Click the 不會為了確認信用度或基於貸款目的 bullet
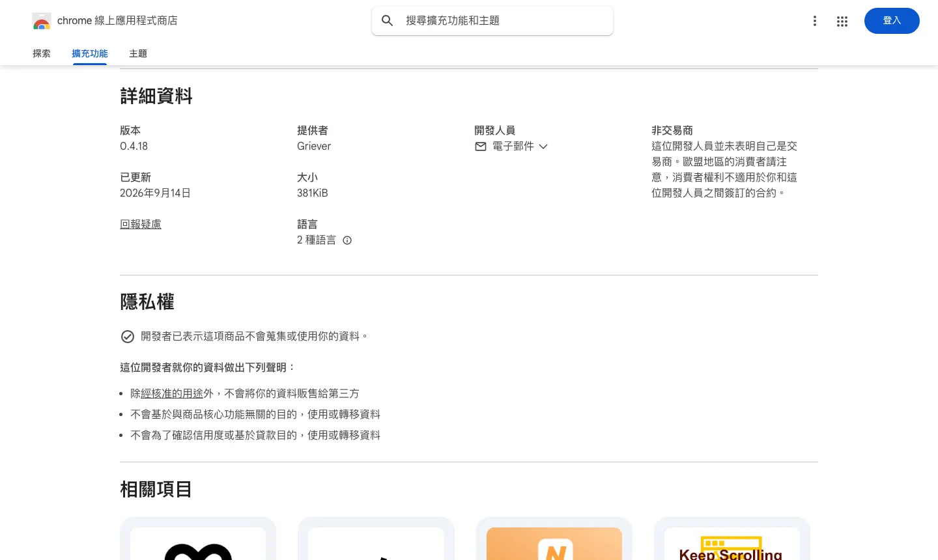Viewport: 938px width, 560px height. click(x=255, y=436)
